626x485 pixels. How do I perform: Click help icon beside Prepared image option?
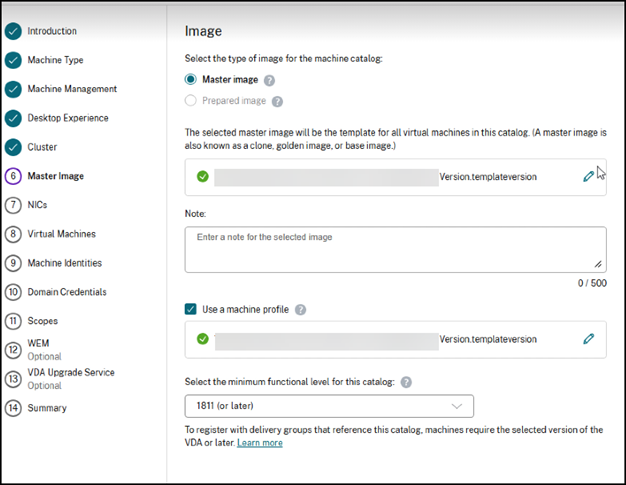(x=277, y=101)
